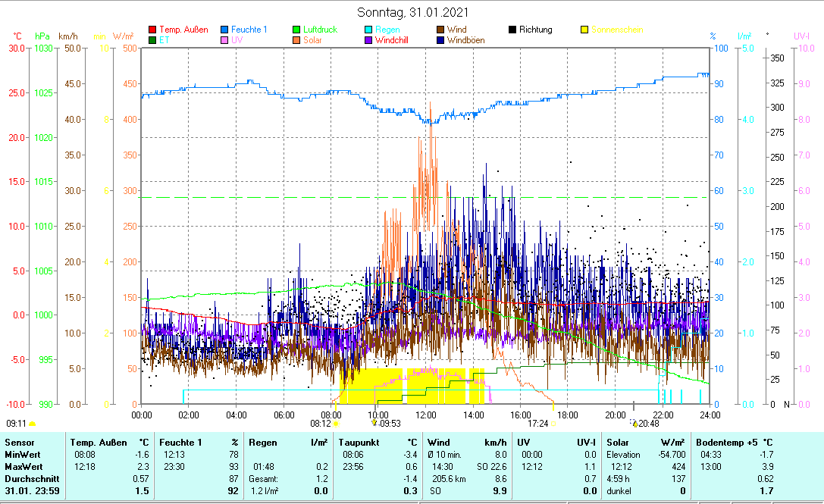Click the moon marker at 20:48

tap(635, 424)
